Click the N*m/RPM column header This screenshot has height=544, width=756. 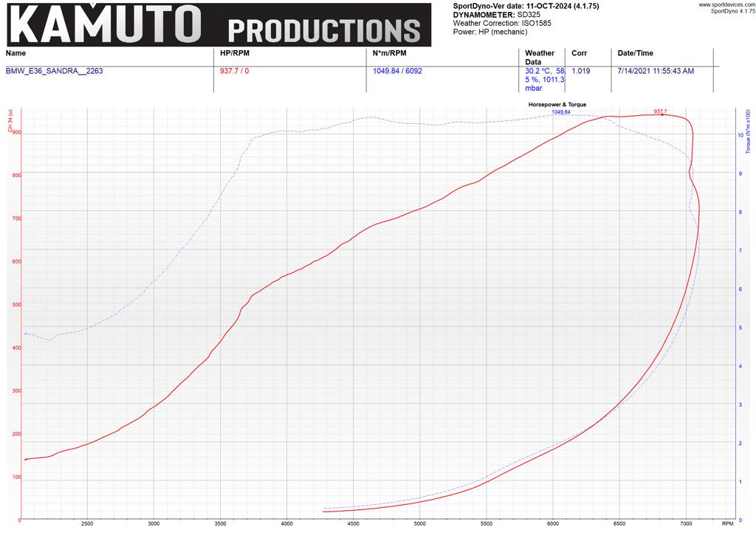pyautogui.click(x=389, y=53)
